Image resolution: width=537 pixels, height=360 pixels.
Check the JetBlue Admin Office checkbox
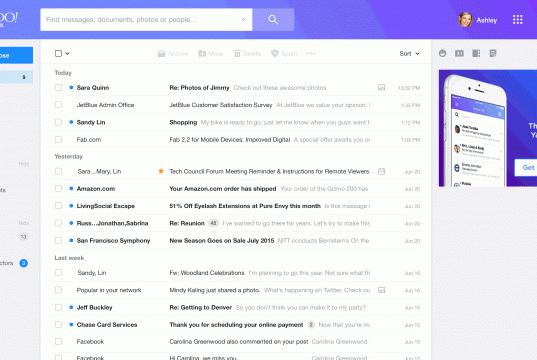(x=58, y=105)
